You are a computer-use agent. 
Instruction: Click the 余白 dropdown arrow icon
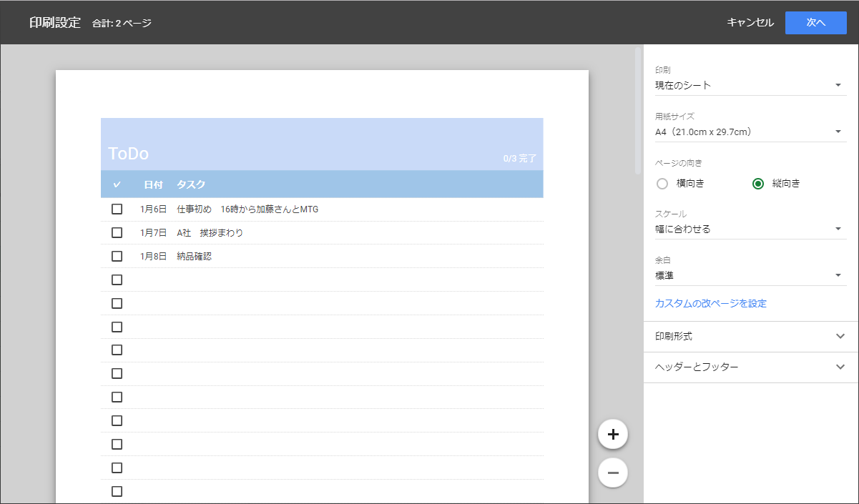(x=838, y=275)
